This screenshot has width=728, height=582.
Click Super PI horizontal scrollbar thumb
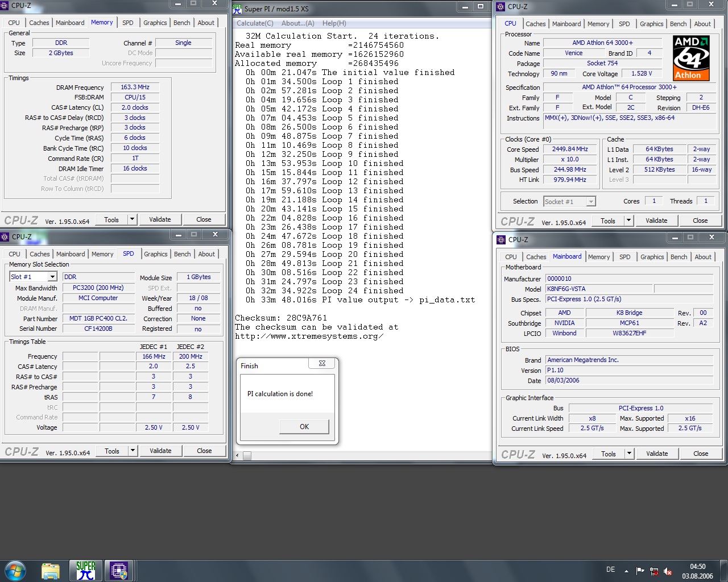coord(247,456)
